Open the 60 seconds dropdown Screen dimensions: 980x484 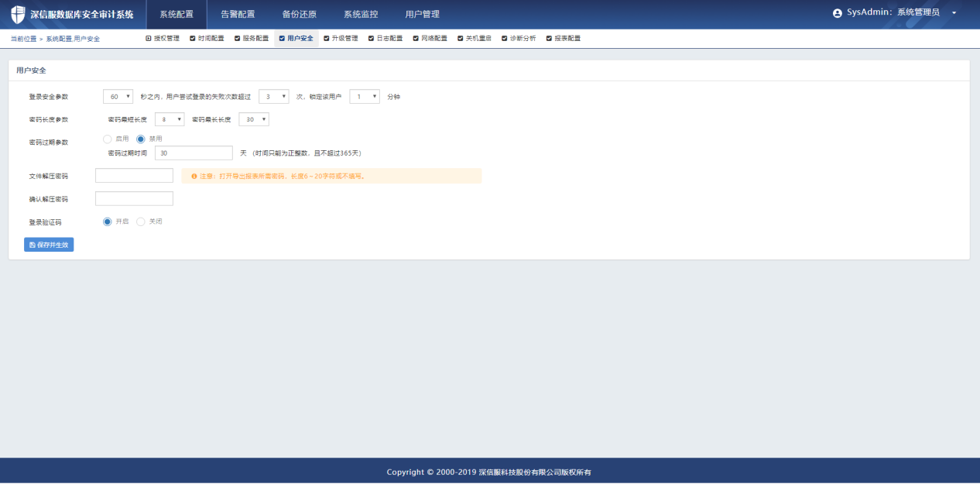point(118,97)
